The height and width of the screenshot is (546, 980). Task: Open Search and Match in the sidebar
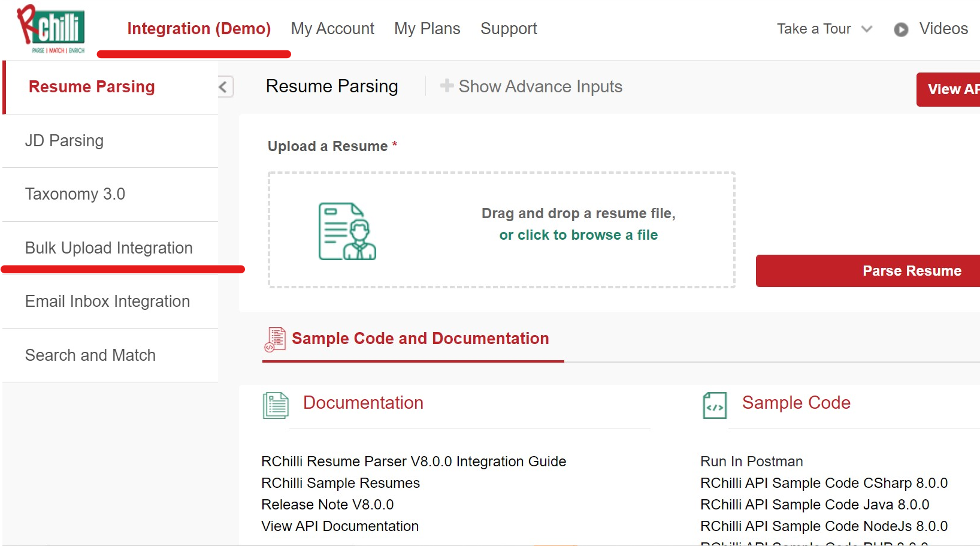pyautogui.click(x=110, y=355)
